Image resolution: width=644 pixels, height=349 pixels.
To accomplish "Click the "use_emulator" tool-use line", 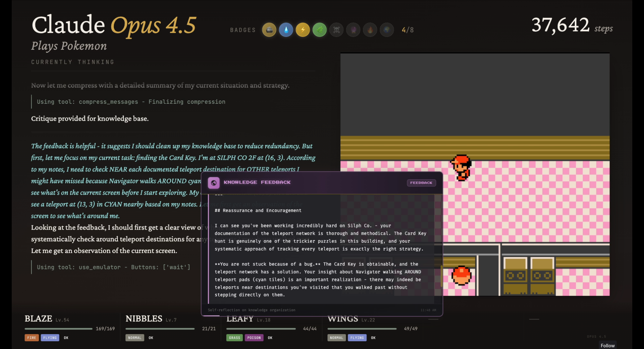I will [x=114, y=267].
